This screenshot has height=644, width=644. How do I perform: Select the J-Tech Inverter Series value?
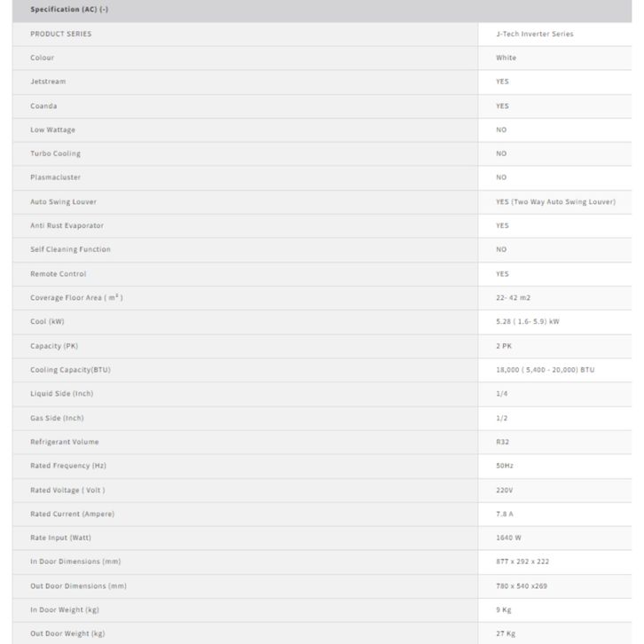pos(534,34)
